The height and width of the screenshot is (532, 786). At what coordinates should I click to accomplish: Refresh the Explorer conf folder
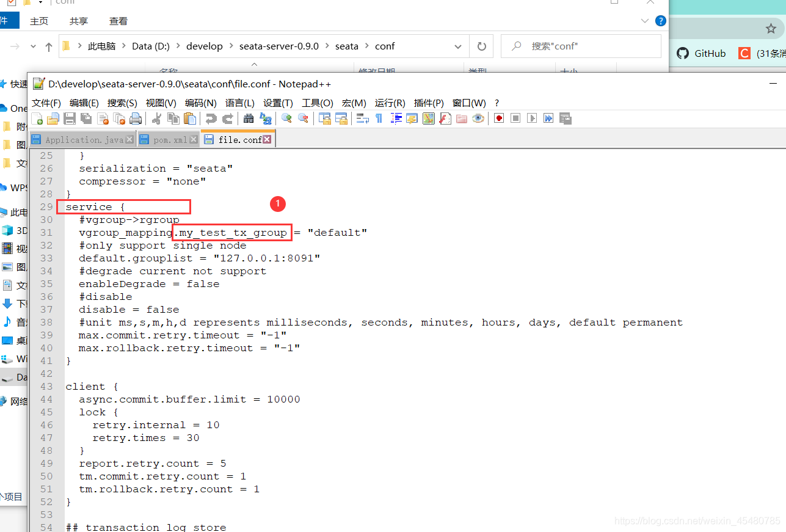click(481, 46)
